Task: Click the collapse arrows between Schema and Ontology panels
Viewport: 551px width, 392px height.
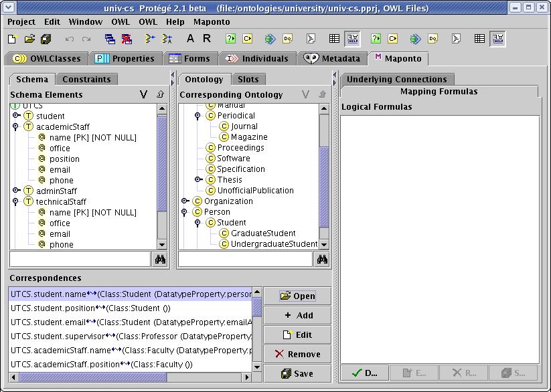Action: [x=173, y=79]
